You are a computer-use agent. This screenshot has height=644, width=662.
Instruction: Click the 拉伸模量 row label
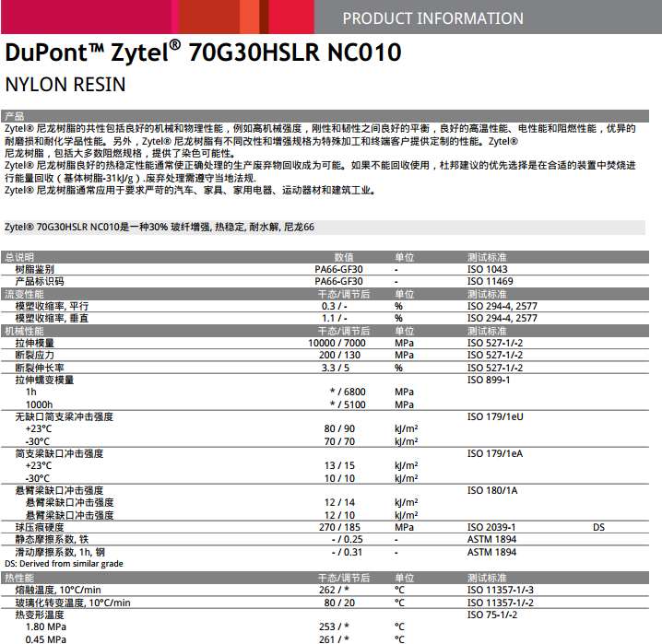(x=35, y=343)
